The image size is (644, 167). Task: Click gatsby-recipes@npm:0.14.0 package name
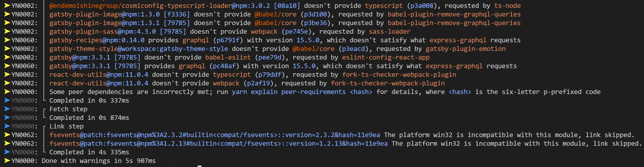97,40
